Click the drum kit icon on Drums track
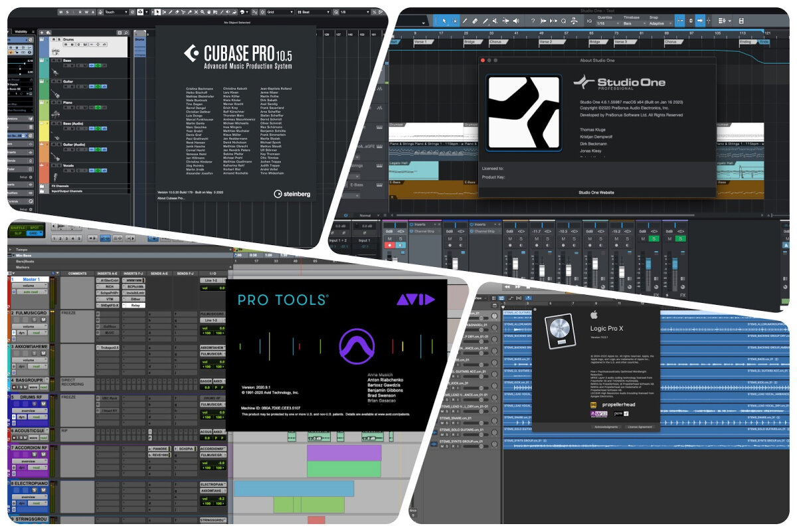Image resolution: width=797 pixels, height=532 pixels. [56, 52]
